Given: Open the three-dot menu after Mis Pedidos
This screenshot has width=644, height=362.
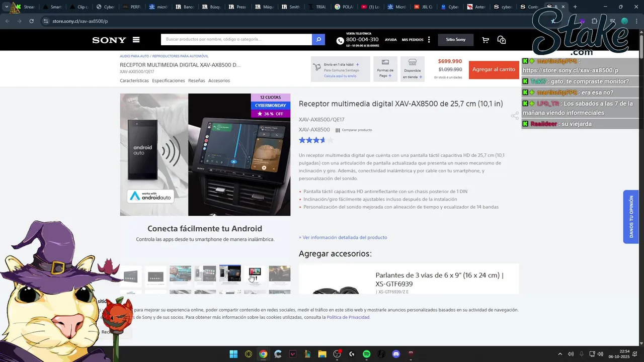Looking at the screenshot, I should pos(429,40).
